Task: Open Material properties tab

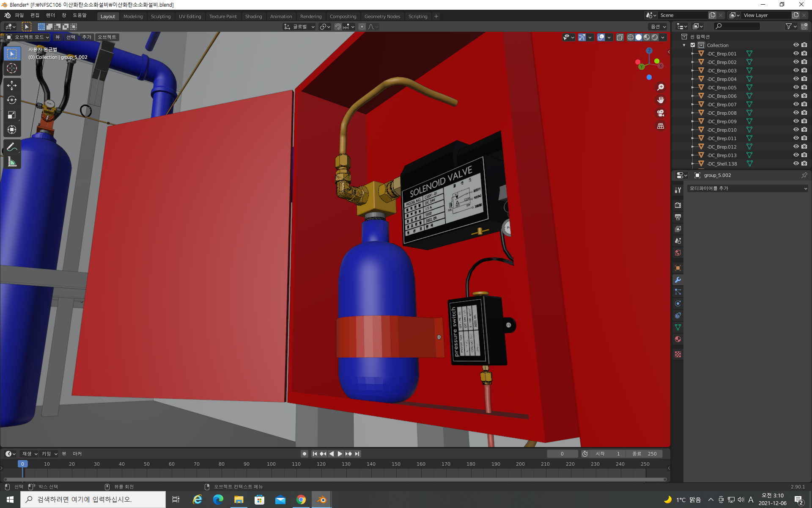Action: pyautogui.click(x=678, y=339)
